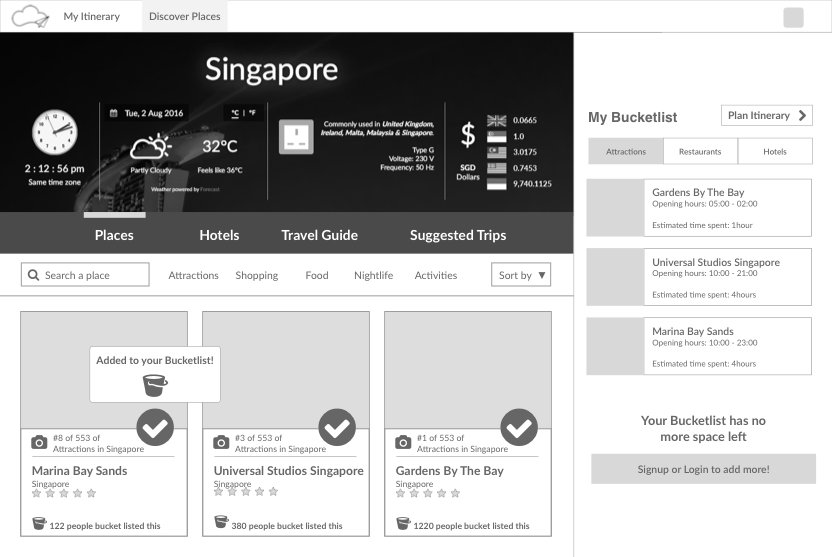
Task: Click bucket icon beside 380 people bucket listed
Action: (x=221, y=521)
